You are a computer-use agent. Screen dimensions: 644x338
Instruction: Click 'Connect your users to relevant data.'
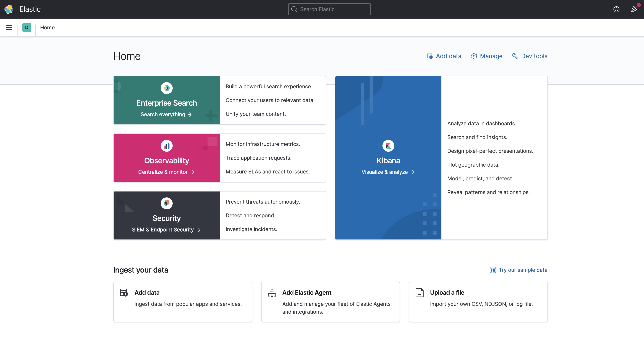[270, 100]
